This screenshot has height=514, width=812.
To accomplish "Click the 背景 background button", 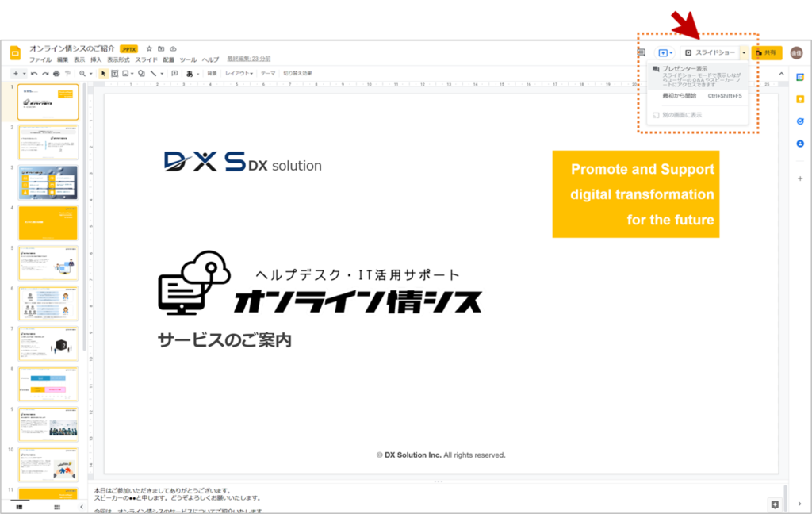I will [x=212, y=74].
